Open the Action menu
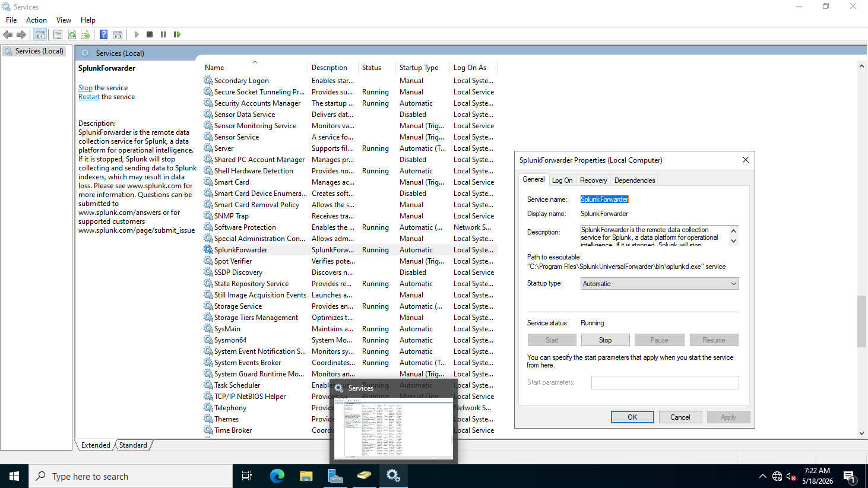 coord(36,20)
